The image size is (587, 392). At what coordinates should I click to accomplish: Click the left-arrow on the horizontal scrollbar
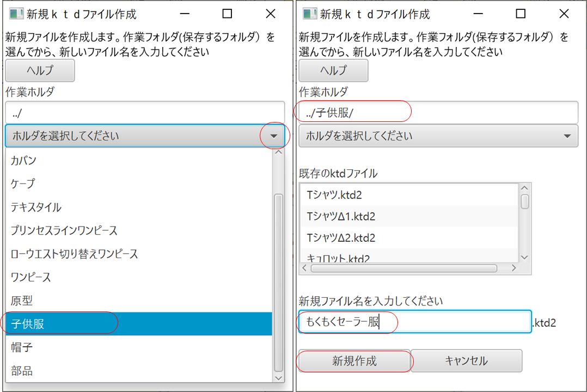coord(304,268)
